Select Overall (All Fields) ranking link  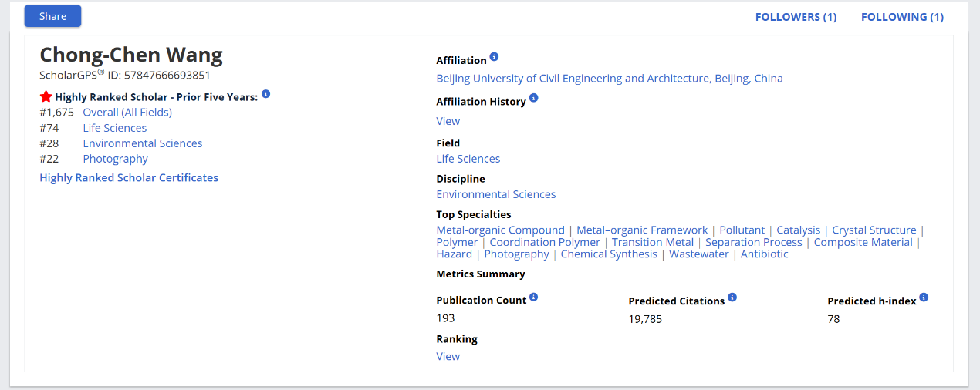point(127,113)
